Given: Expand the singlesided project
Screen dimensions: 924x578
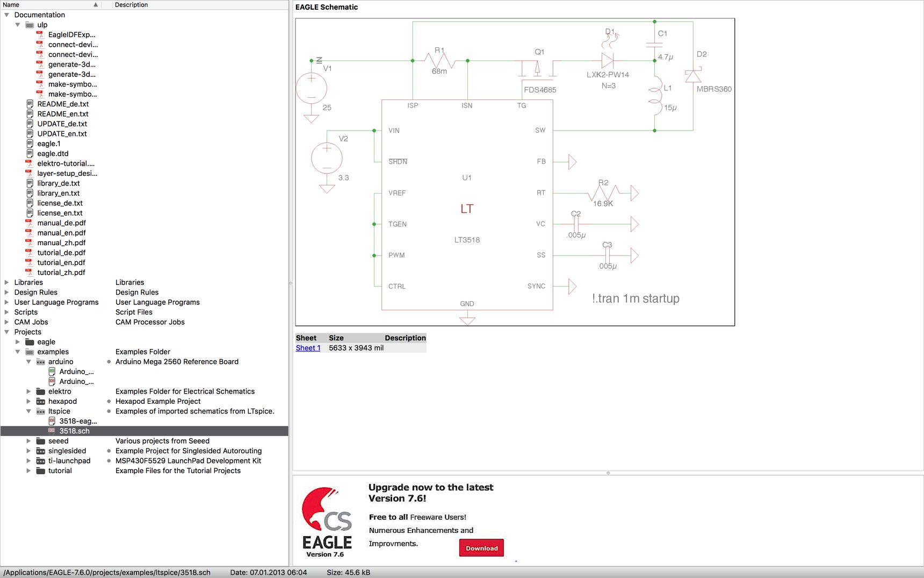Looking at the screenshot, I should [x=29, y=451].
